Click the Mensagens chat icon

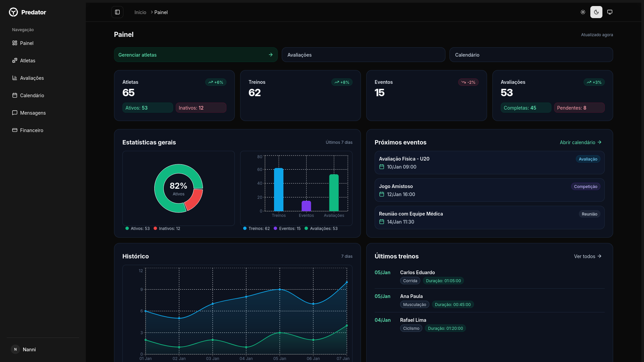tap(15, 113)
